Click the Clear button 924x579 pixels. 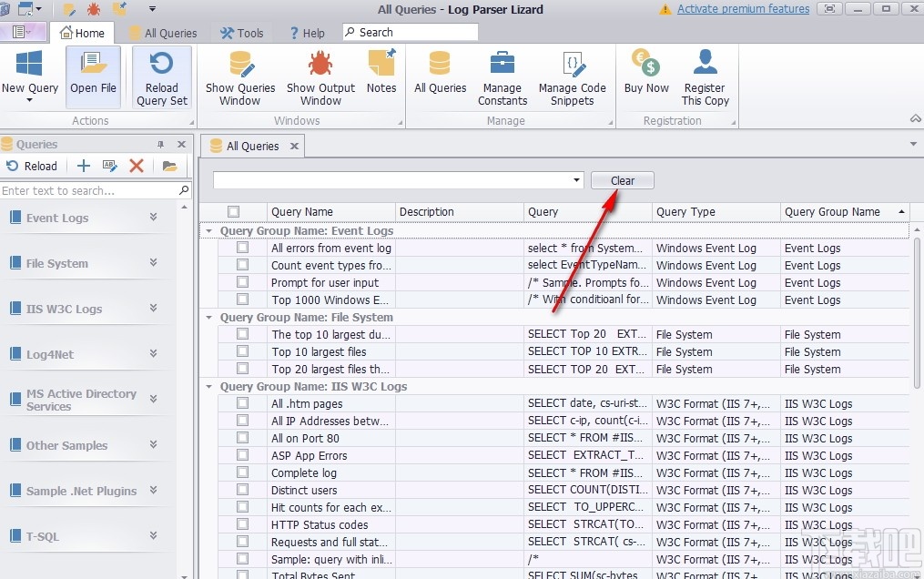click(623, 180)
